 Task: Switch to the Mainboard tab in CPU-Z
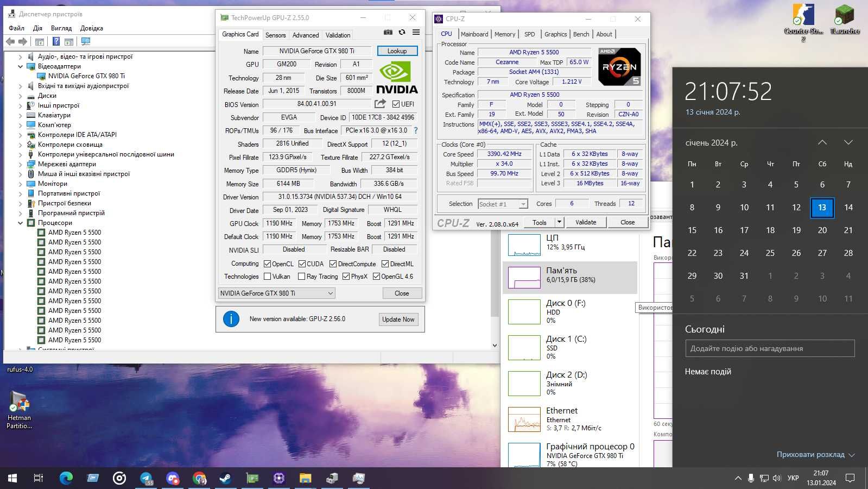click(x=474, y=34)
